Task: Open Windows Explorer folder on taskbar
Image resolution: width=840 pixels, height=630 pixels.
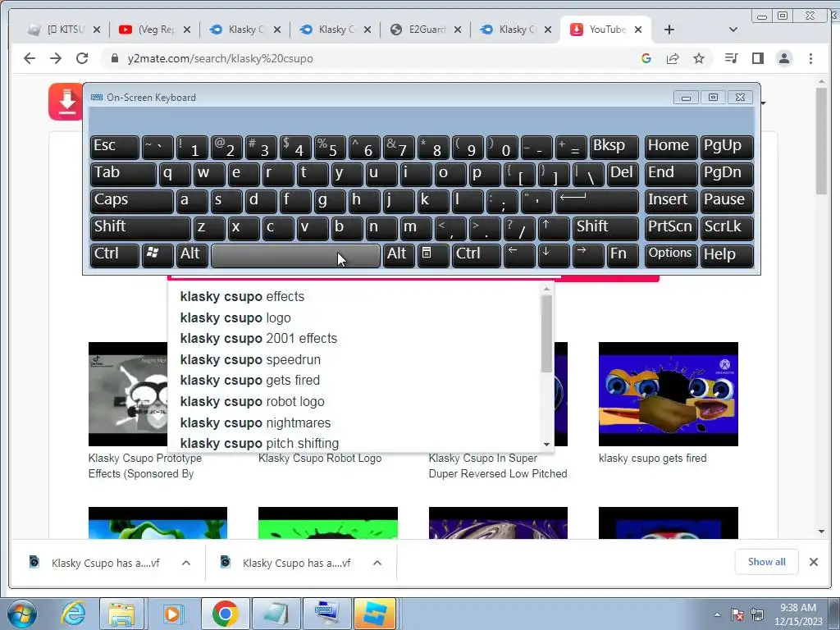Action: coord(121,614)
